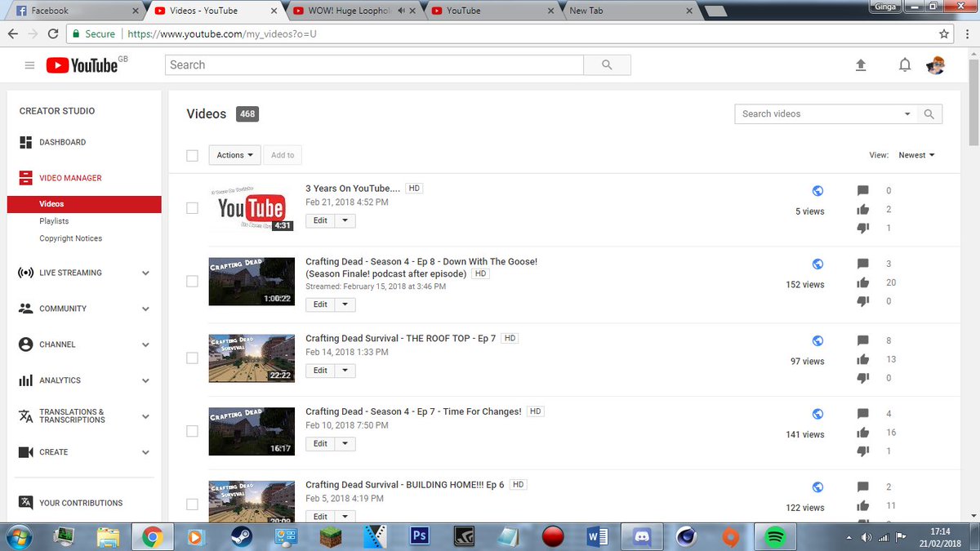Image resolution: width=980 pixels, height=551 pixels.
Task: Open comments icon for 3 Years On YouTube
Action: point(863,191)
